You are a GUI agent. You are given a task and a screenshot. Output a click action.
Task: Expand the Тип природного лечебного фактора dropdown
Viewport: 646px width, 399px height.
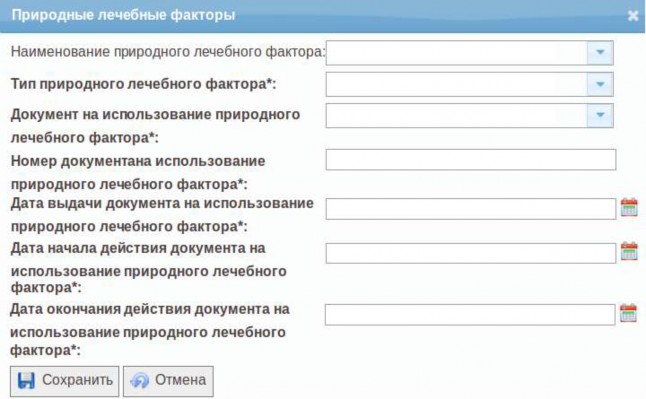tap(600, 84)
